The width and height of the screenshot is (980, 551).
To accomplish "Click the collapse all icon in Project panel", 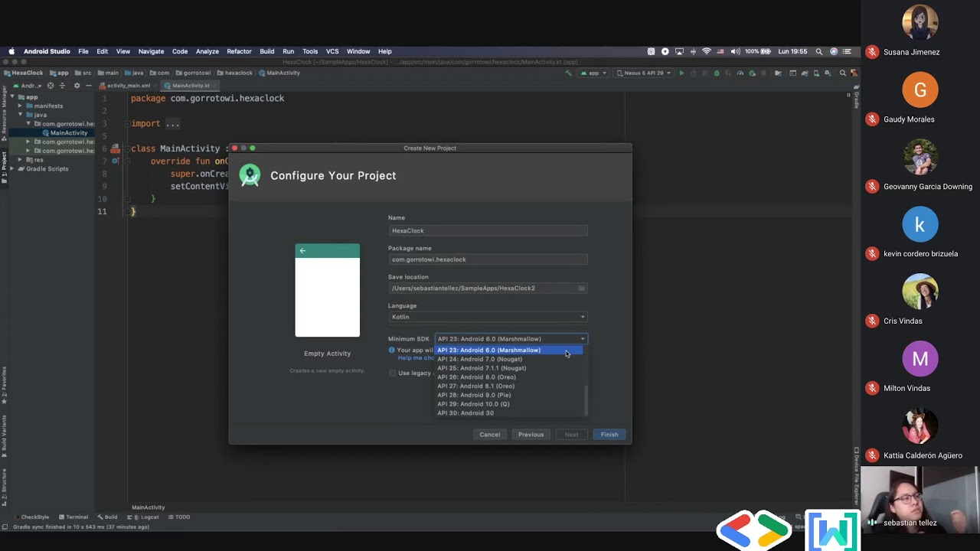I will point(63,86).
